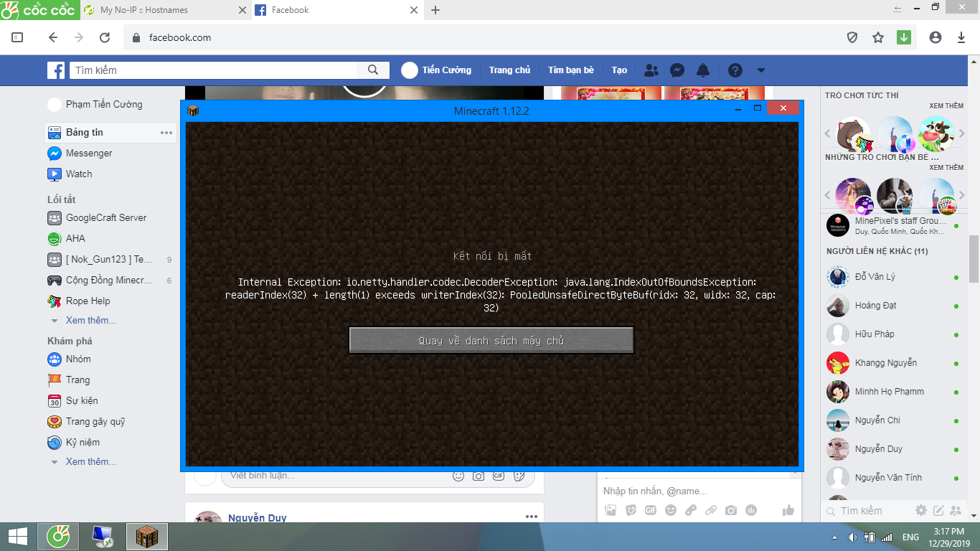Open the Bảng tin options ellipsis
The height and width of the screenshot is (551, 980).
coord(166,133)
